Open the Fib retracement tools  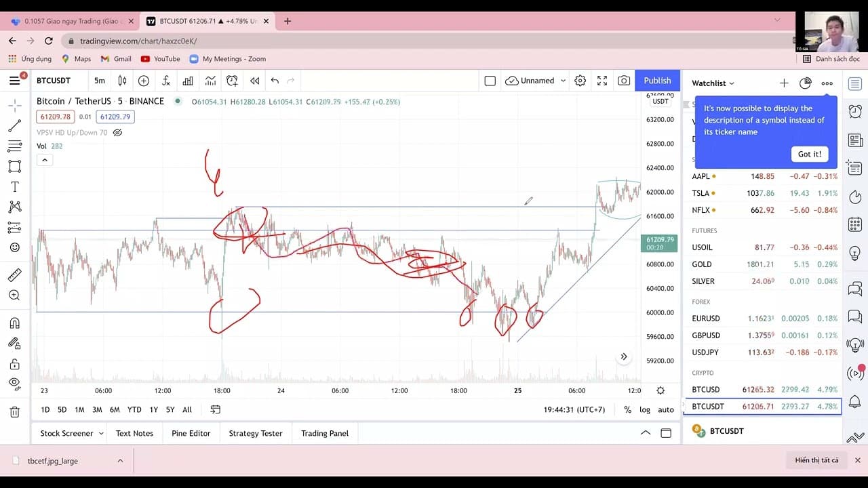[14, 146]
